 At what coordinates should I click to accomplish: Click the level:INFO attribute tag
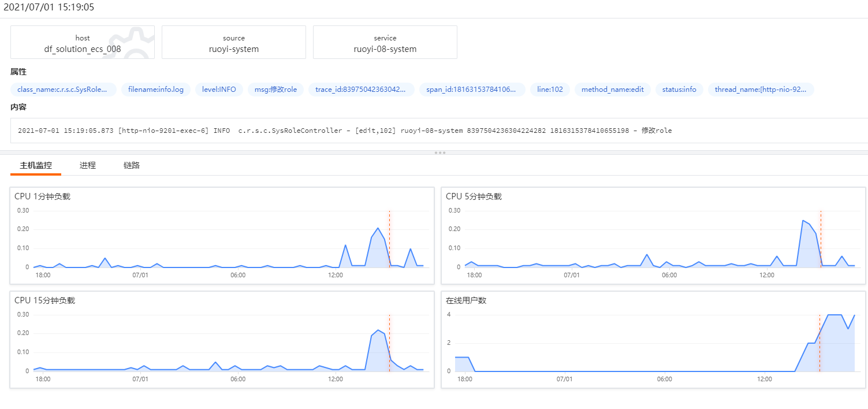219,90
